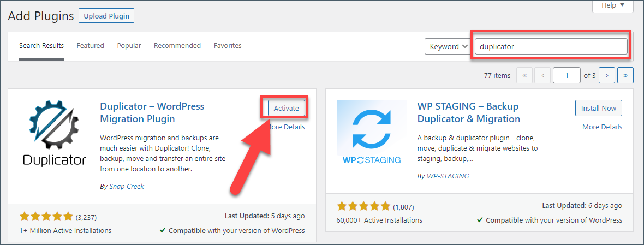The width and height of the screenshot is (644, 245).
Task: Click the Last Updated: 5 days ago text
Action: (265, 216)
